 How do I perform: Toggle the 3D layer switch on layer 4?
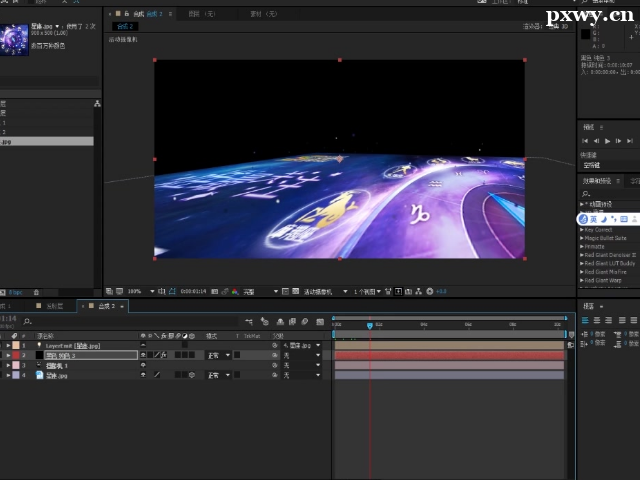tap(191, 375)
